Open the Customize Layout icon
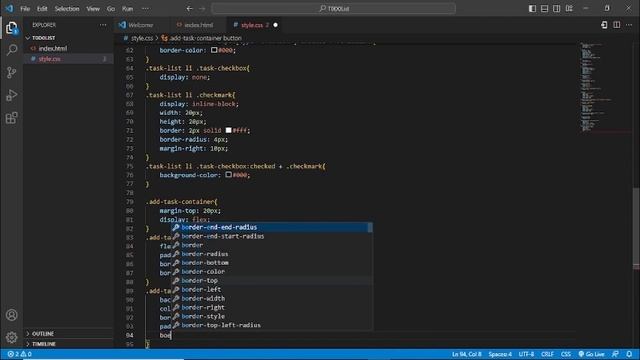The height and width of the screenshot is (360, 640). coord(569,8)
